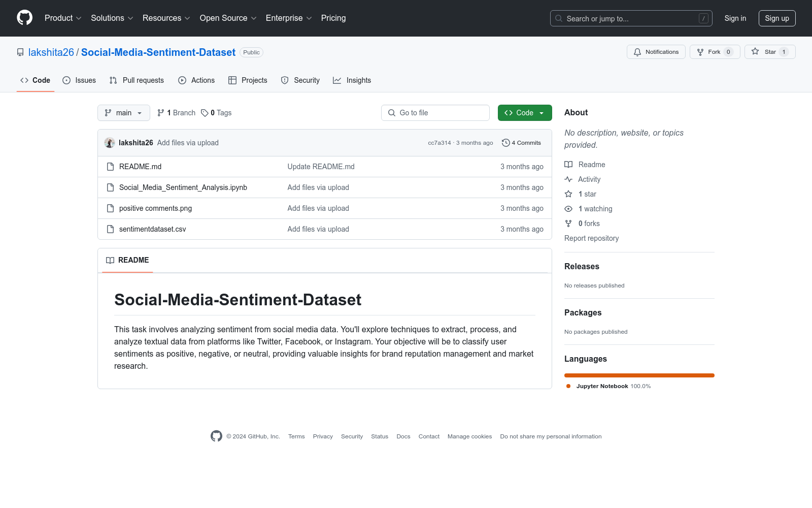
Task: Select the README tab header
Action: pos(127,260)
